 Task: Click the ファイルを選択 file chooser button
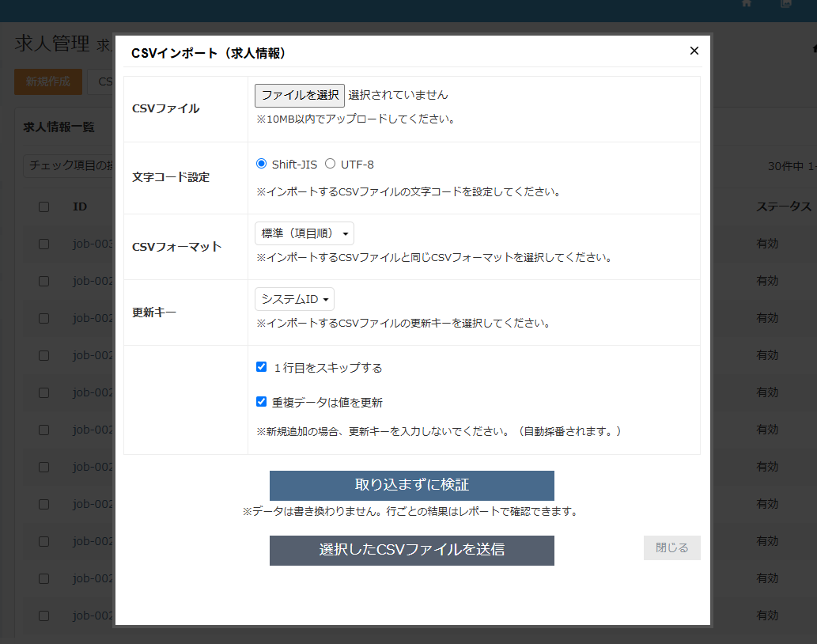[300, 96]
